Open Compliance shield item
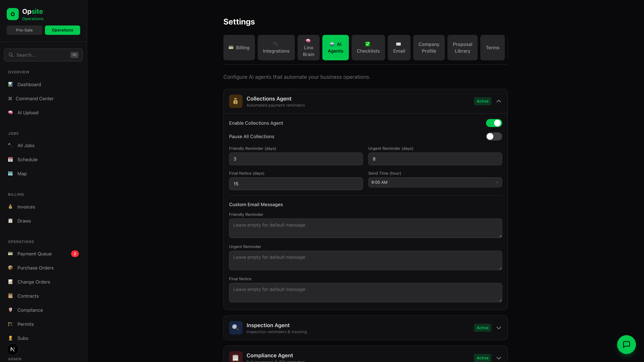644x362 pixels. pyautogui.click(x=43, y=310)
